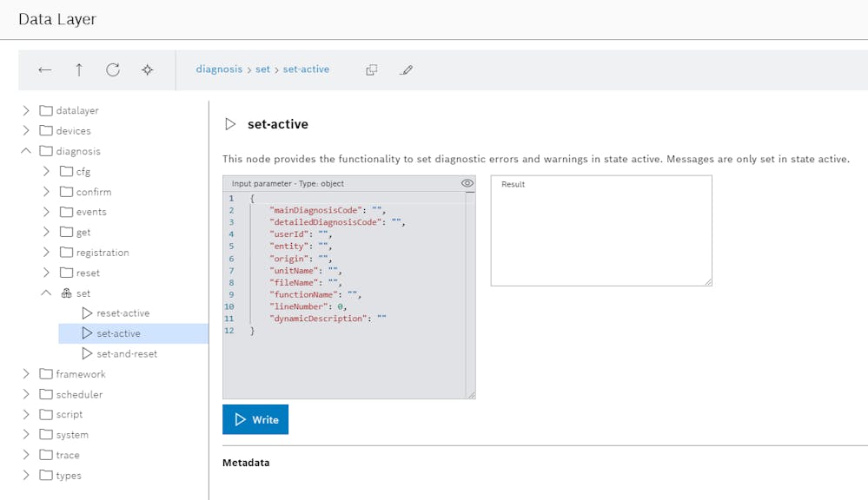
Task: Click the locate node crosshair icon
Action: coord(147,69)
